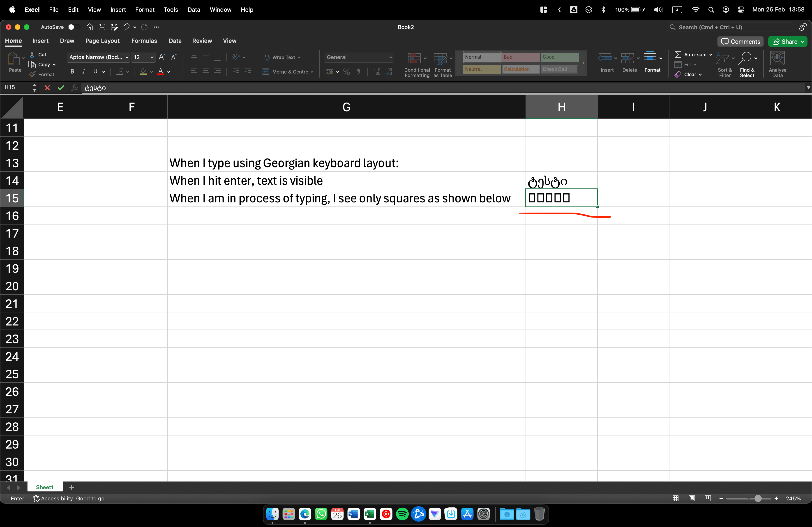The height and width of the screenshot is (527, 812).
Task: Apply the Good cell style
Action: [x=560, y=57]
